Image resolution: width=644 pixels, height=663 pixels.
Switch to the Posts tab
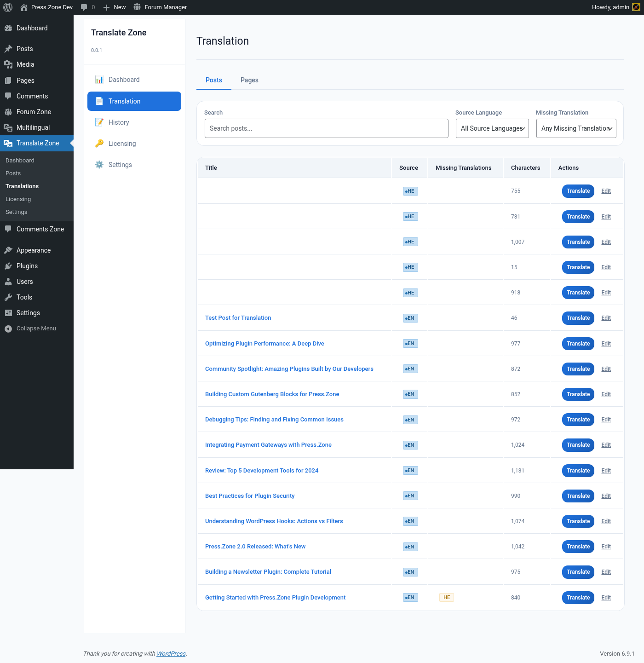[x=214, y=80]
